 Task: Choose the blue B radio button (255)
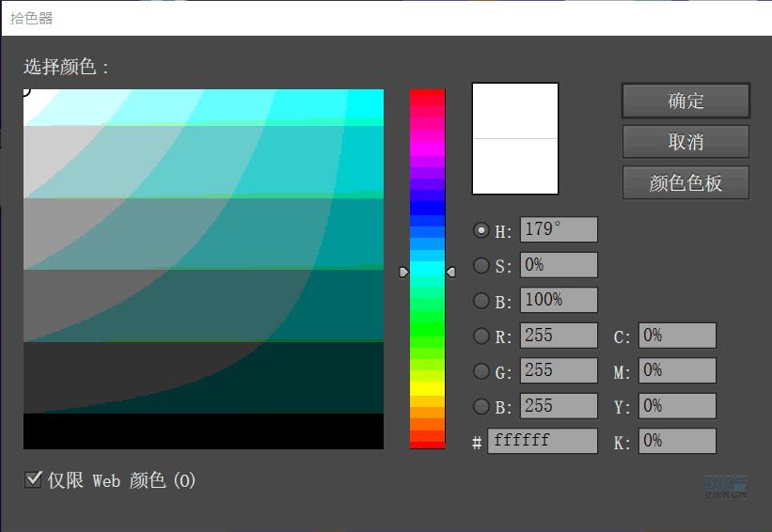(481, 406)
